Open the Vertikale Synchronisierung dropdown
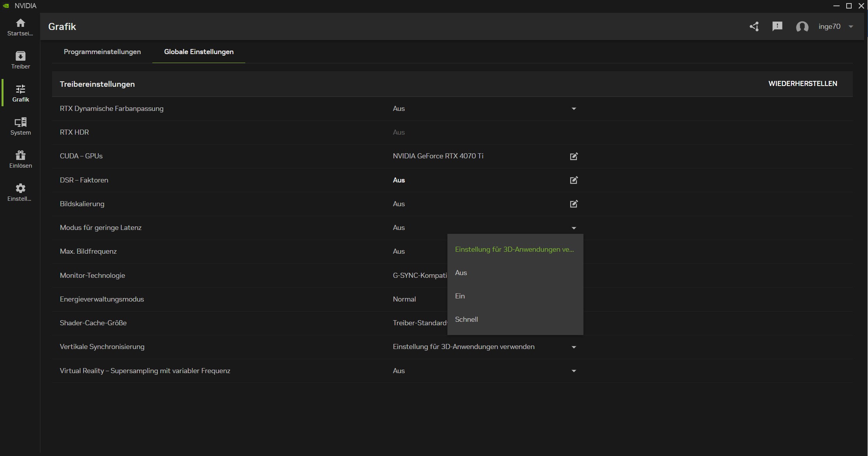Image resolution: width=868 pixels, height=456 pixels. tap(574, 347)
